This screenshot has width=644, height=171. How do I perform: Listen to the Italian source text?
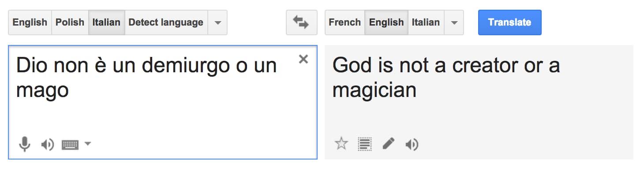pyautogui.click(x=47, y=144)
